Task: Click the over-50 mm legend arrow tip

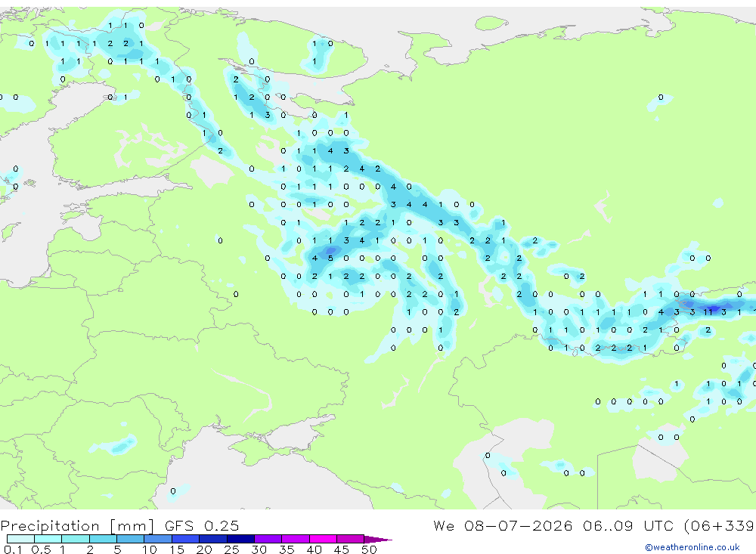Action: (378, 539)
